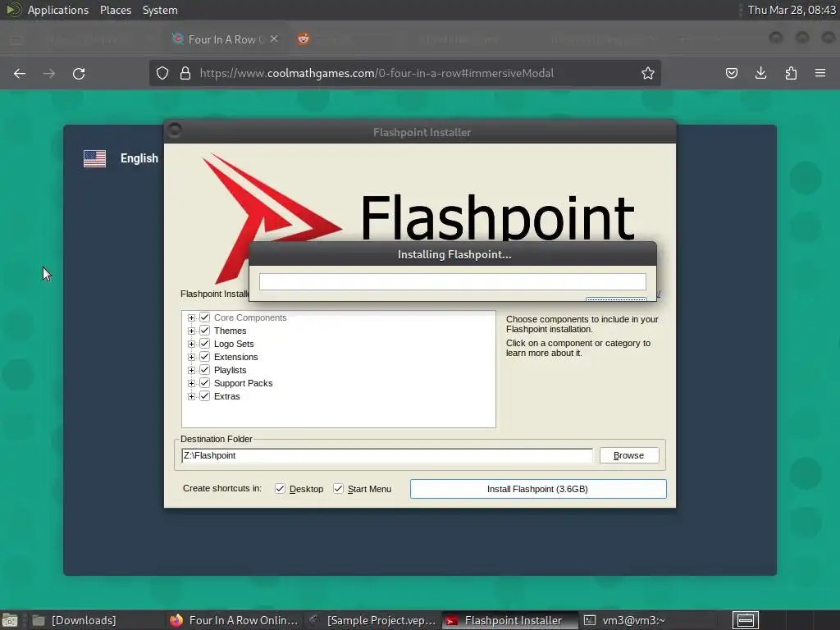Screen dimensions: 840x630
Task: Select the Themes component label
Action: point(230,331)
